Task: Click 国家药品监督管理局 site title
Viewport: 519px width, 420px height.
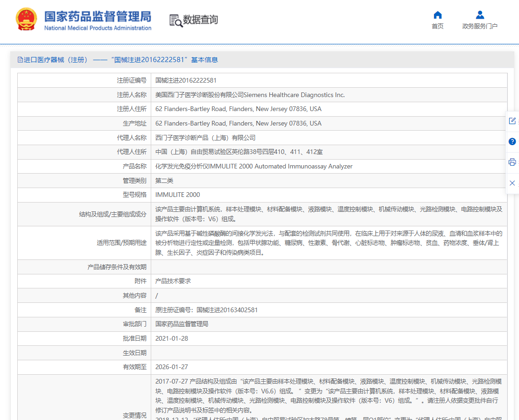Action: point(98,16)
